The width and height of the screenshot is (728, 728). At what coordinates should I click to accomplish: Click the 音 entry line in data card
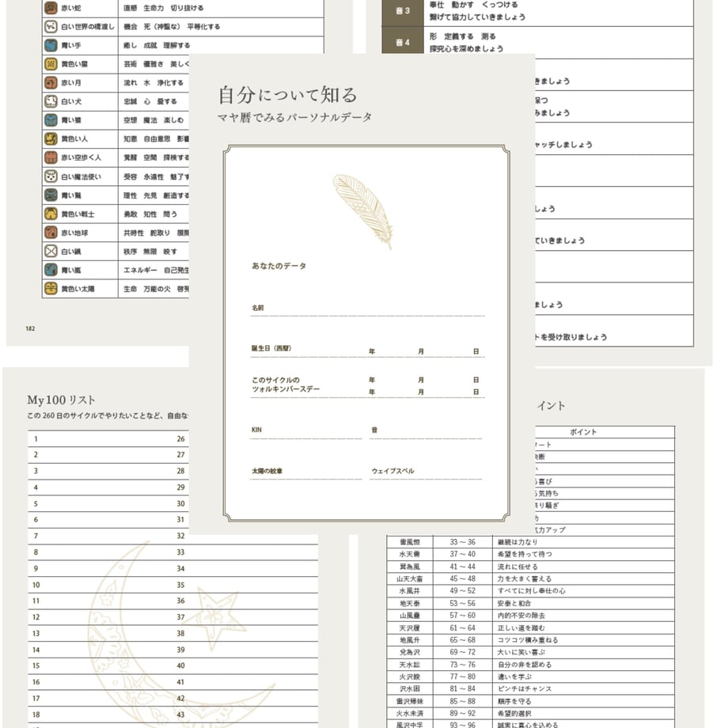426,431
